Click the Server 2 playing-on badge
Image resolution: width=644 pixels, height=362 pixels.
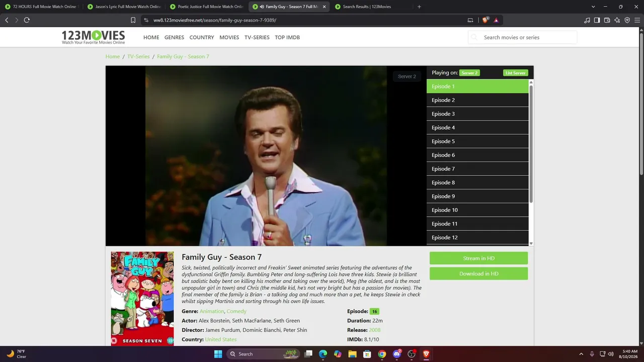tap(469, 73)
